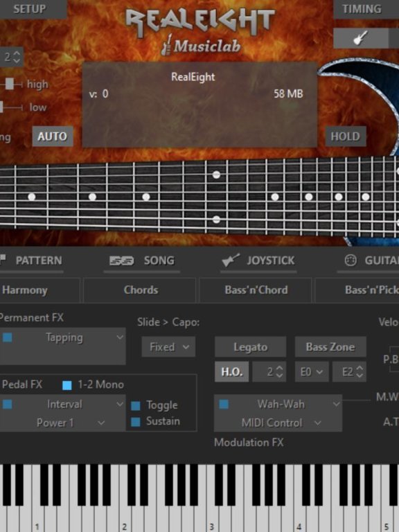The height and width of the screenshot is (532, 399).
Task: Click the 'v: 0' value text
Action: tap(99, 94)
